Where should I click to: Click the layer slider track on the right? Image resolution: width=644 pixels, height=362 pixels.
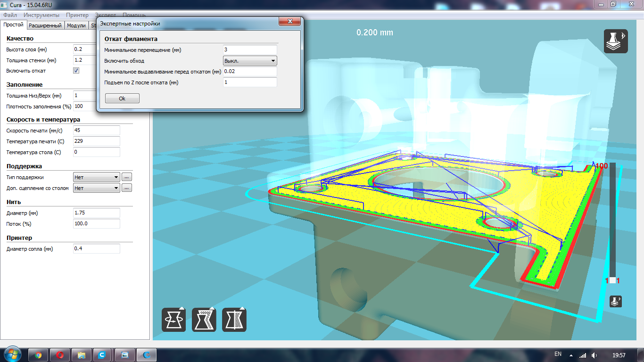tap(612, 222)
